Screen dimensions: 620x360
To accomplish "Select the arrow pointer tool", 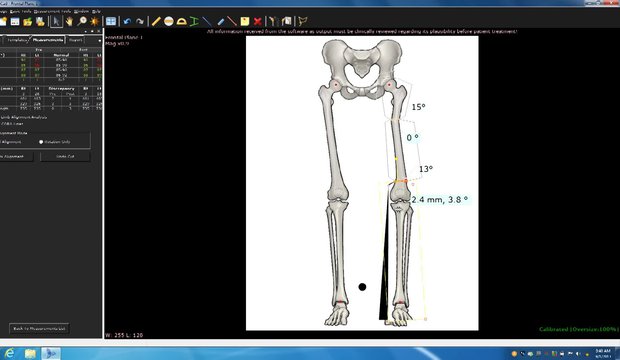I will (x=56, y=21).
